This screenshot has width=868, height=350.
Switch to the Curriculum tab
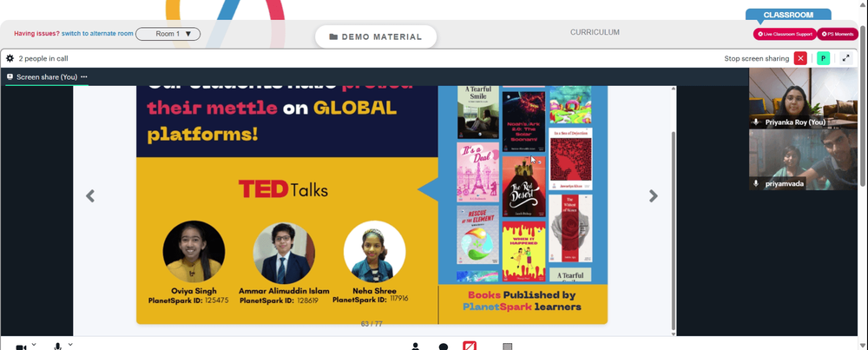[x=595, y=32]
